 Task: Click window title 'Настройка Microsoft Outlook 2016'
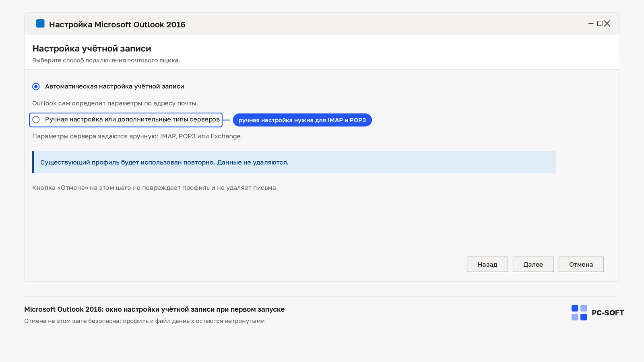(117, 25)
